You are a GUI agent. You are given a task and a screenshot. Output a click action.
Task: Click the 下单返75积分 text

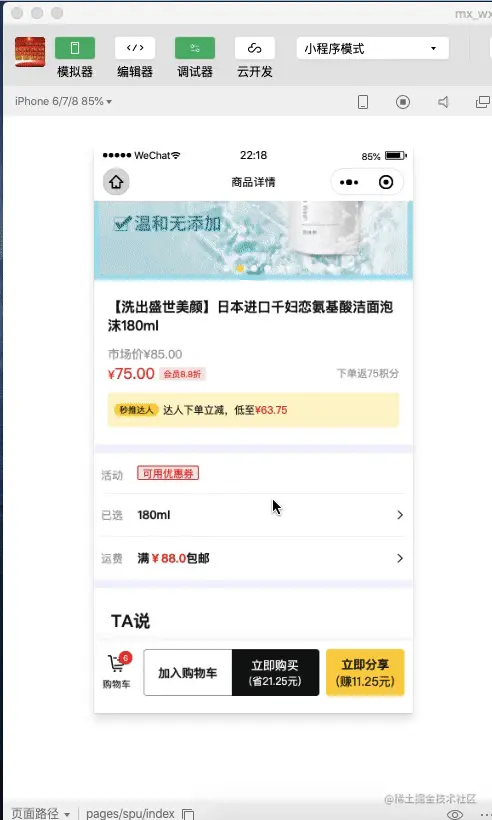tap(368, 373)
